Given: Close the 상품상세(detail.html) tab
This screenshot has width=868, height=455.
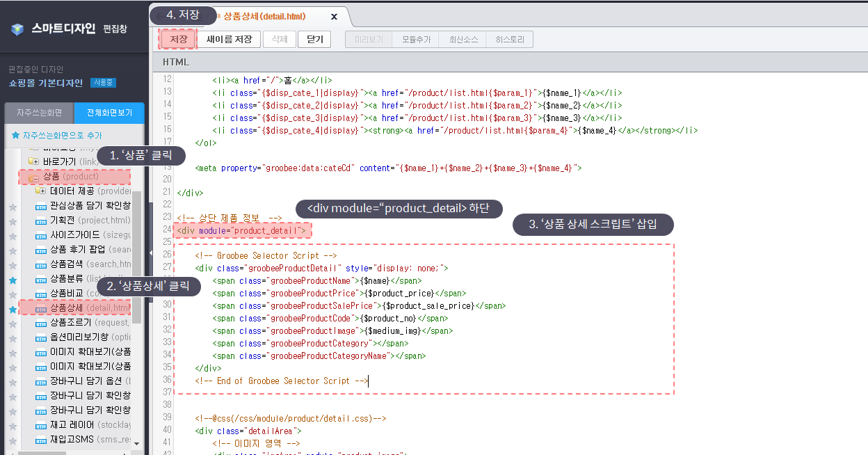Looking at the screenshot, I should (x=334, y=17).
